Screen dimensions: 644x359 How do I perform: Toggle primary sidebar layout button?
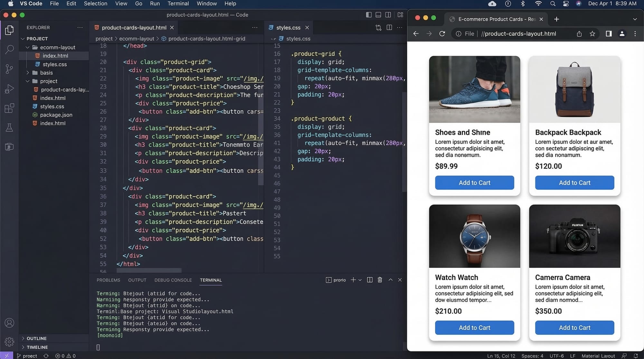369,15
